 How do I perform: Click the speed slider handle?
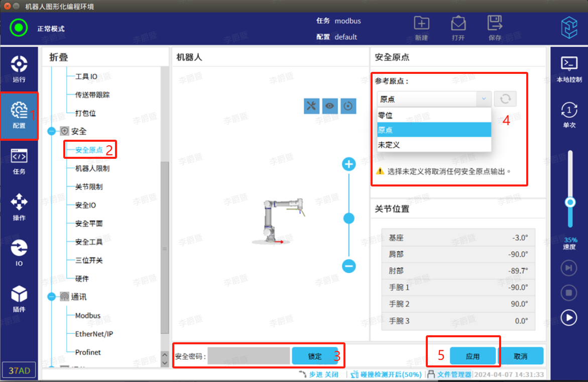(x=570, y=202)
